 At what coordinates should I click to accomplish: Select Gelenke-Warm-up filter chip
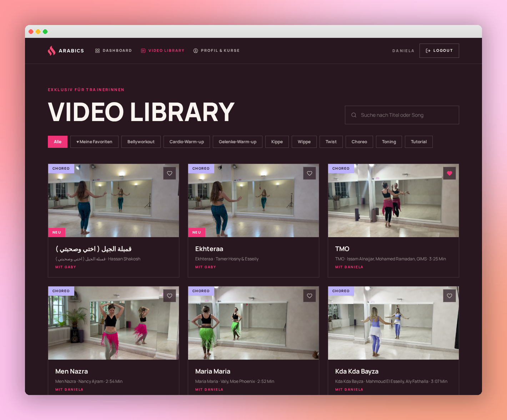(x=238, y=142)
